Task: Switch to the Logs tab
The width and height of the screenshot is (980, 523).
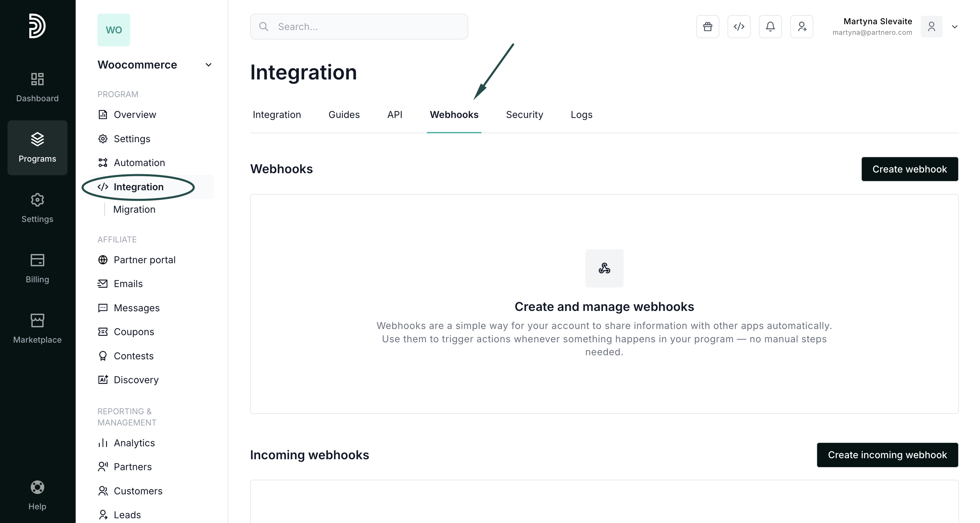Action: pyautogui.click(x=581, y=115)
